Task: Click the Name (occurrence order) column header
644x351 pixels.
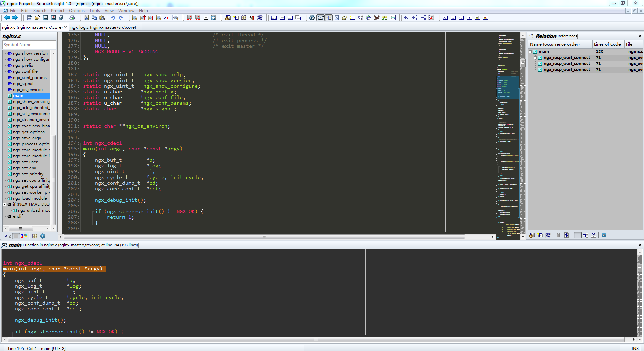Action: coord(560,44)
